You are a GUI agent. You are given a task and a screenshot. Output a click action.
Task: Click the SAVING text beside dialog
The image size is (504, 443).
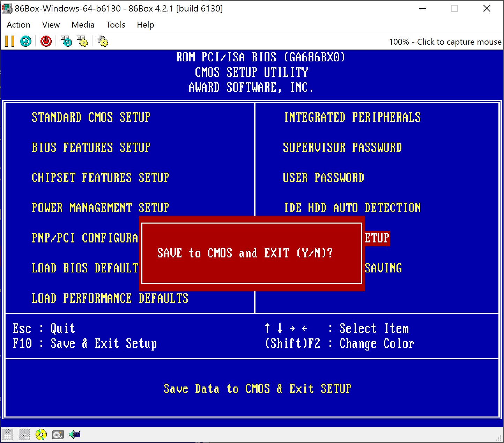(x=383, y=268)
